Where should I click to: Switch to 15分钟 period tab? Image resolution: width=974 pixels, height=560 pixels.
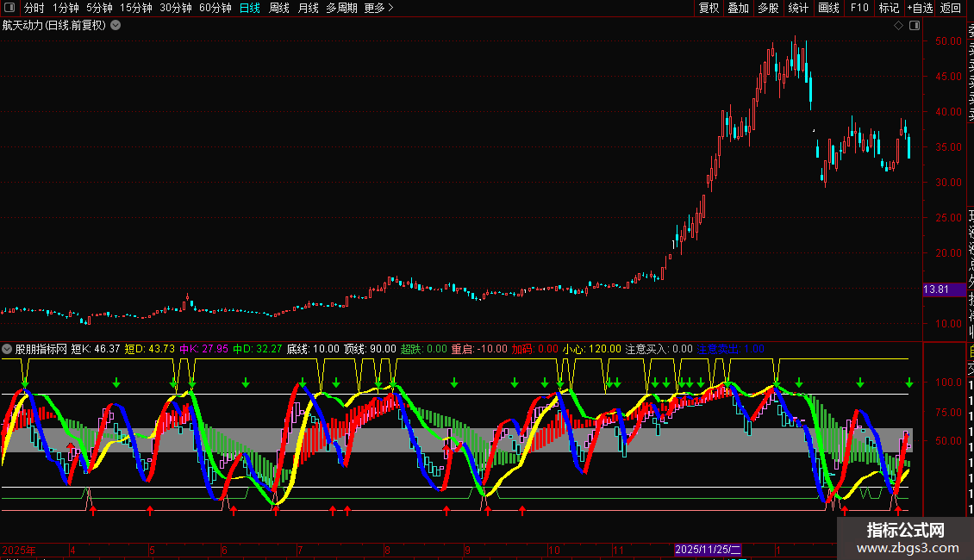pyautogui.click(x=136, y=8)
